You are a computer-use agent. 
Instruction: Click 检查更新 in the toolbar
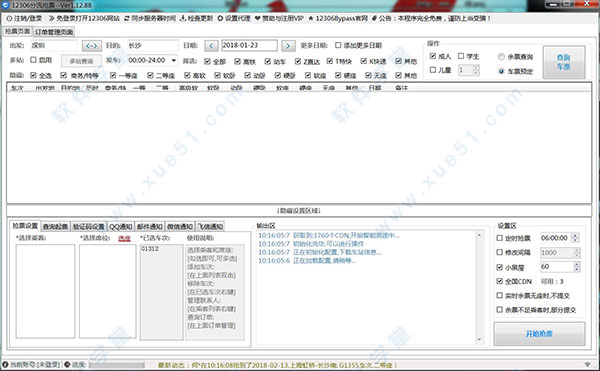click(x=196, y=18)
